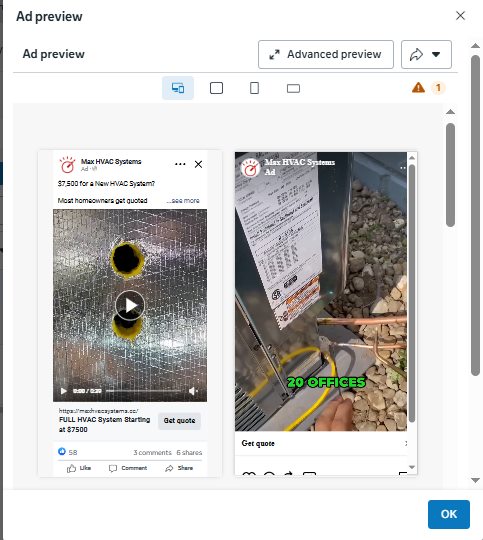
Task: Play video with center play button
Action: [x=130, y=305]
